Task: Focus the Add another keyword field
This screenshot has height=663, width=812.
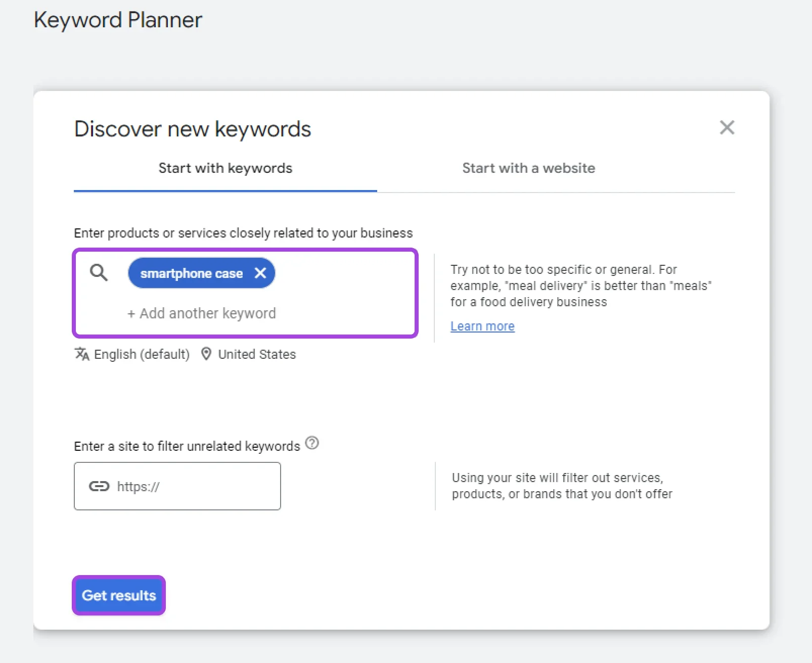Action: pos(202,313)
